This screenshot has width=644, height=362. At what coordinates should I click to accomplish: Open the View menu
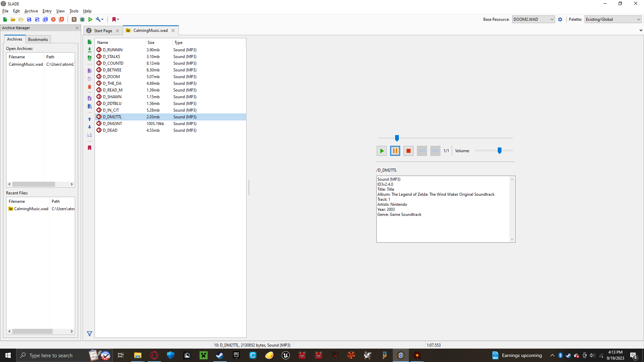(x=60, y=11)
